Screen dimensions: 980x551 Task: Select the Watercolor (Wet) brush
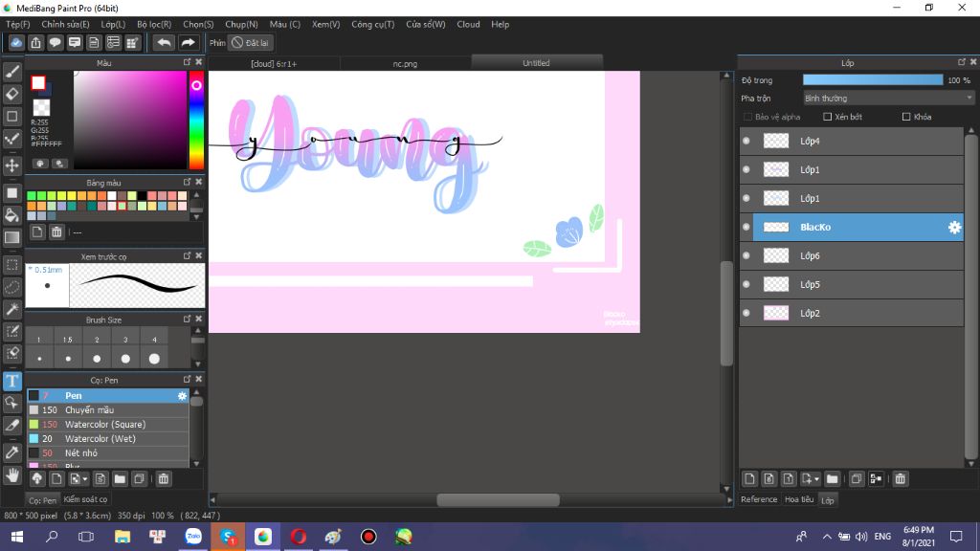tap(100, 438)
